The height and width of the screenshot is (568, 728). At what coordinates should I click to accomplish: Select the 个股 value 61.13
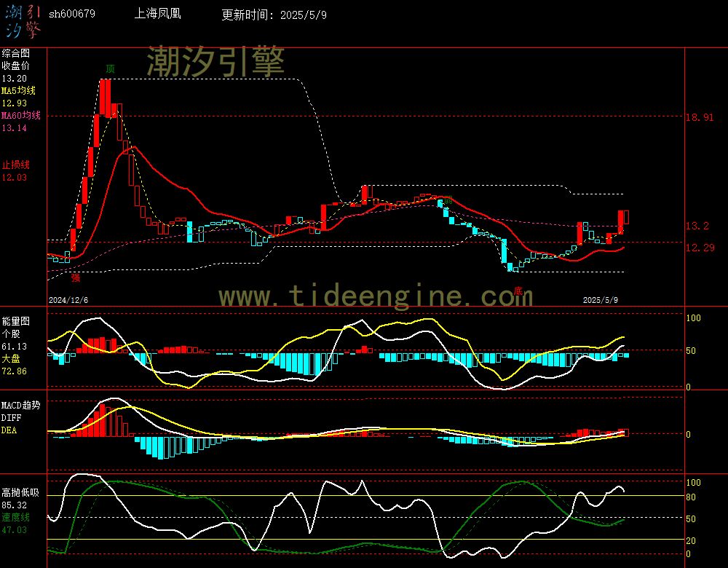pyautogui.click(x=15, y=347)
